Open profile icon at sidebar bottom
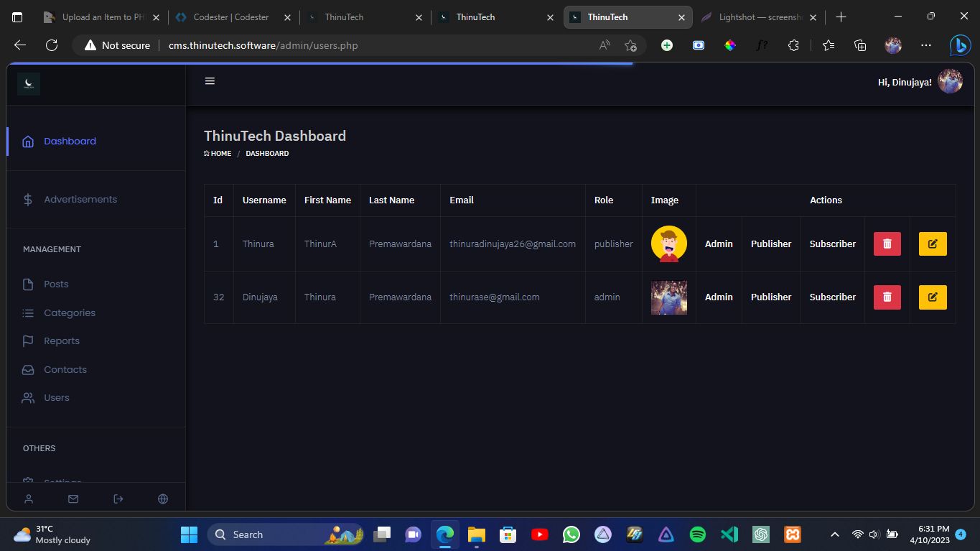 (29, 499)
